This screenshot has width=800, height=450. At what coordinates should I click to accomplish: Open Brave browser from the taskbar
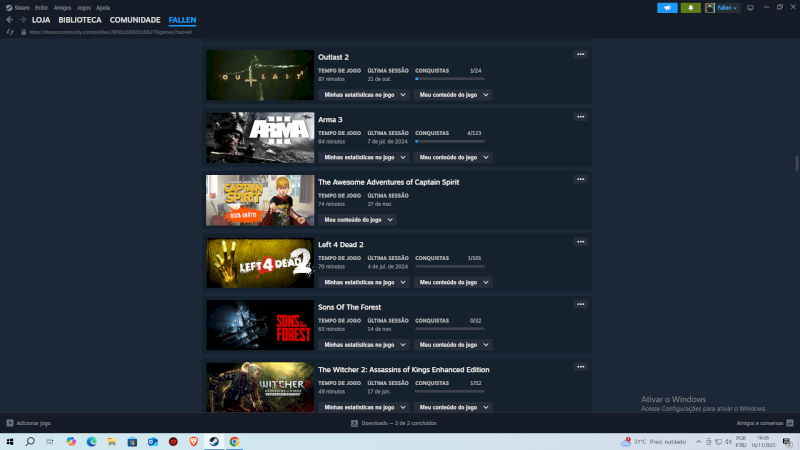pos(193,442)
